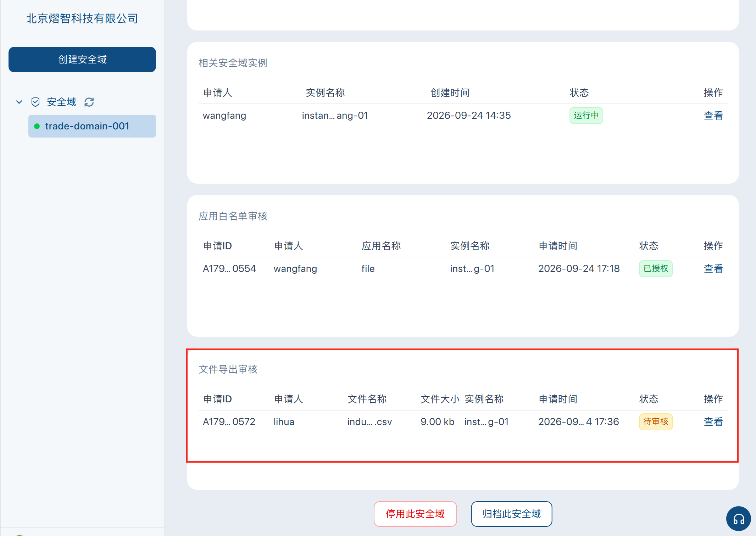
Task: Click the 运行中 status badge
Action: 586,116
